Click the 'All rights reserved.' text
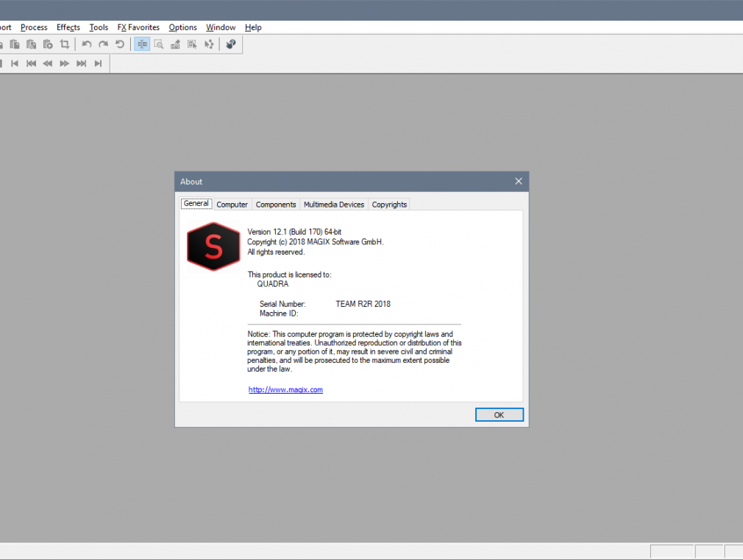 [x=276, y=252]
